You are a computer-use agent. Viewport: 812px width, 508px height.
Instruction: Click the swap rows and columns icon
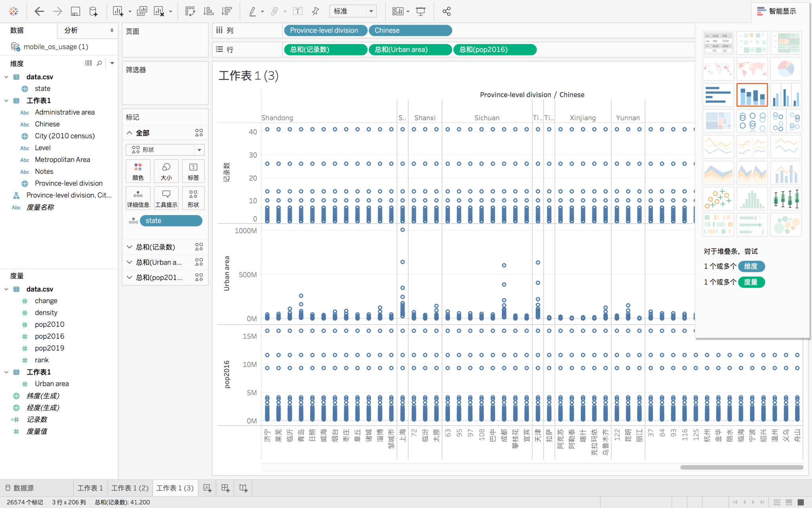[x=190, y=11]
